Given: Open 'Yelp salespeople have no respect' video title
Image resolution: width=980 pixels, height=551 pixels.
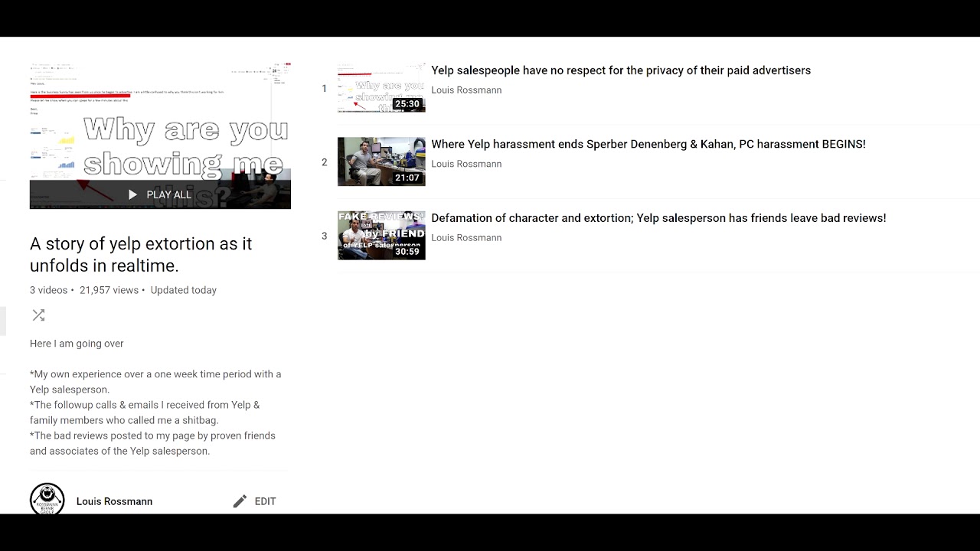Looking at the screenshot, I should click(x=621, y=70).
